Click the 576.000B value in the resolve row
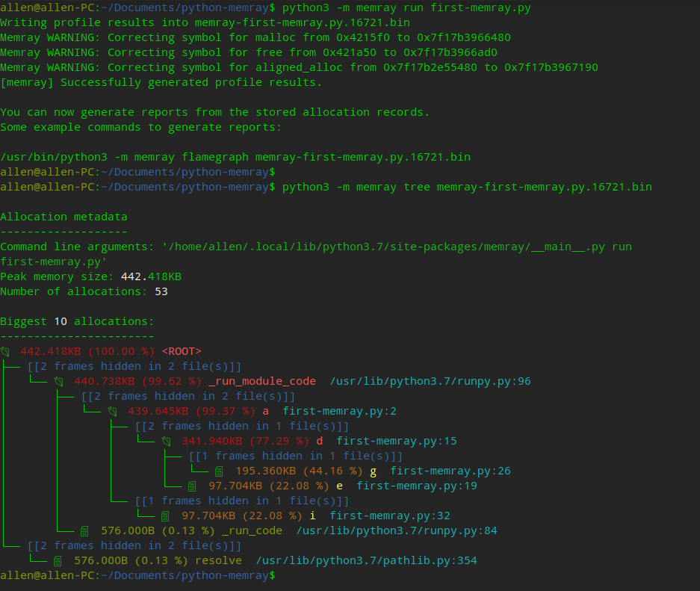The width and height of the screenshot is (700, 591). click(x=101, y=560)
